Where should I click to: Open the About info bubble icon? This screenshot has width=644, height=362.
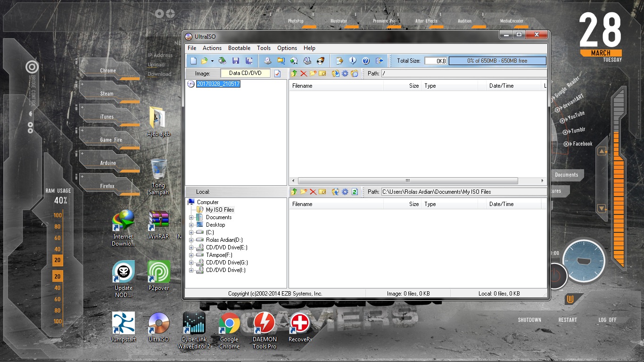pos(352,61)
